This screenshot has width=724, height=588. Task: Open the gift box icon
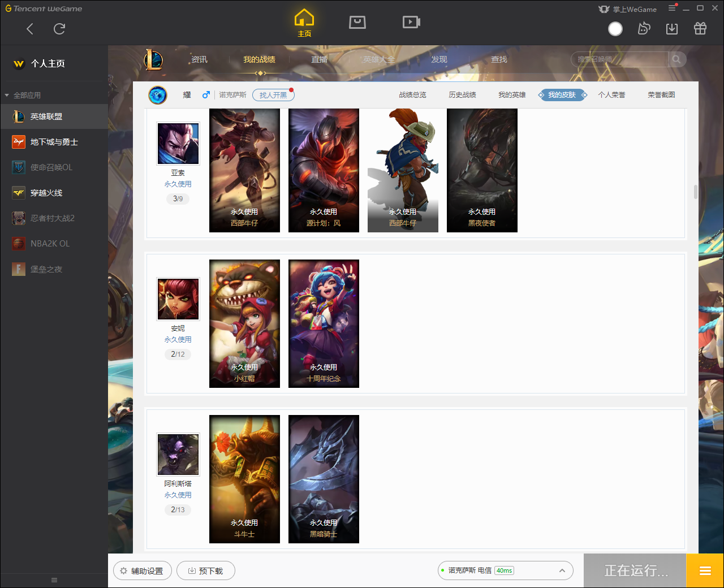click(700, 28)
